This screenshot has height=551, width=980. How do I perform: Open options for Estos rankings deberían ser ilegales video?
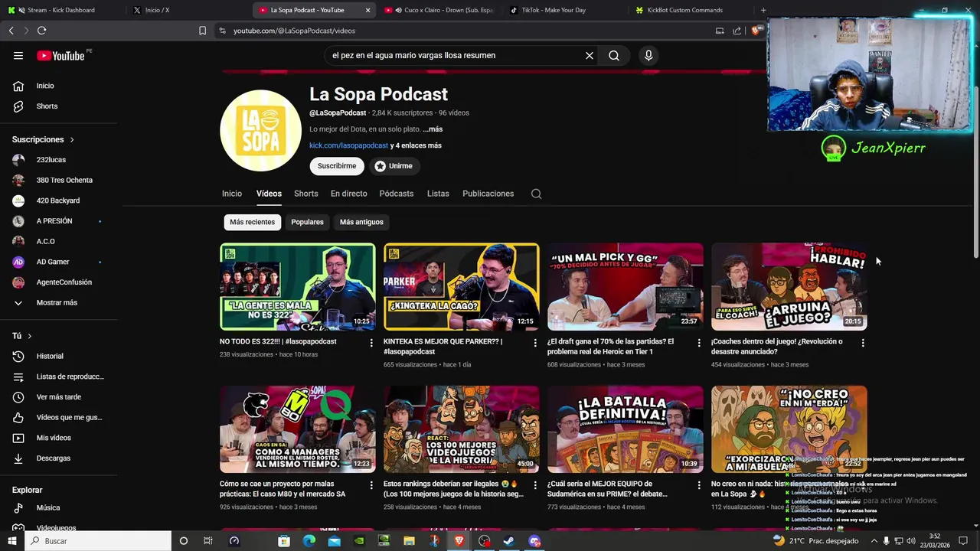click(535, 485)
